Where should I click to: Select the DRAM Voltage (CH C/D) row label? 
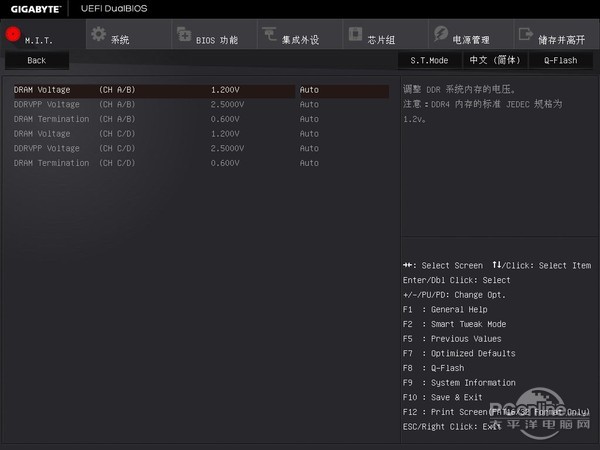click(75, 134)
